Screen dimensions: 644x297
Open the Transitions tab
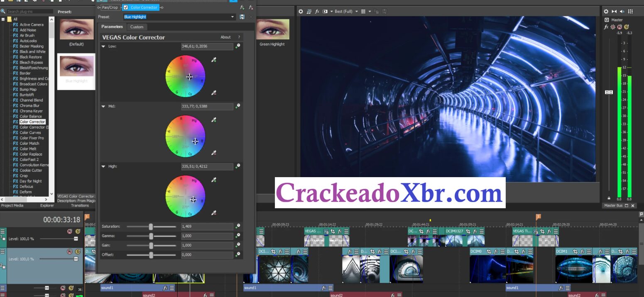pyautogui.click(x=80, y=205)
